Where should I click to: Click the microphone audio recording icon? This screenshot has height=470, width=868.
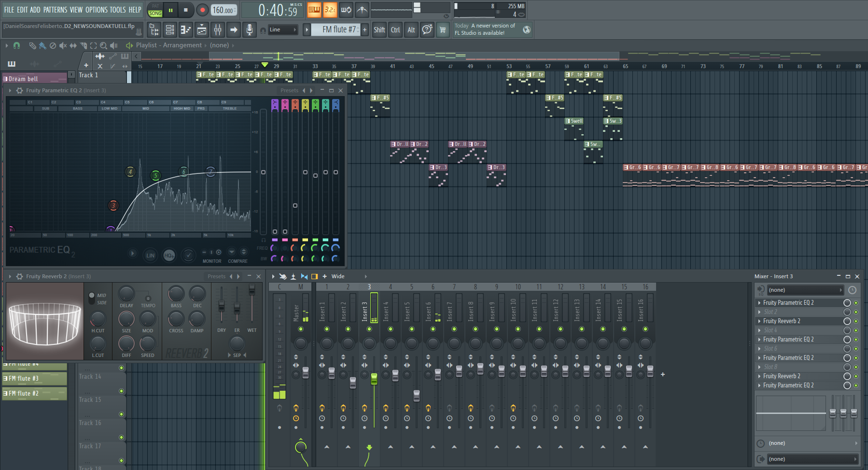pos(249,30)
